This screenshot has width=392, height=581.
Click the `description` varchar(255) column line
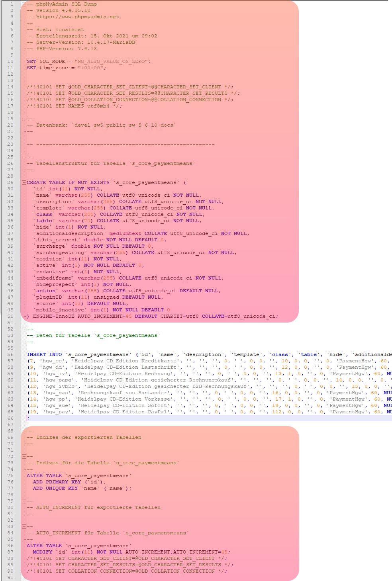pos(129,201)
